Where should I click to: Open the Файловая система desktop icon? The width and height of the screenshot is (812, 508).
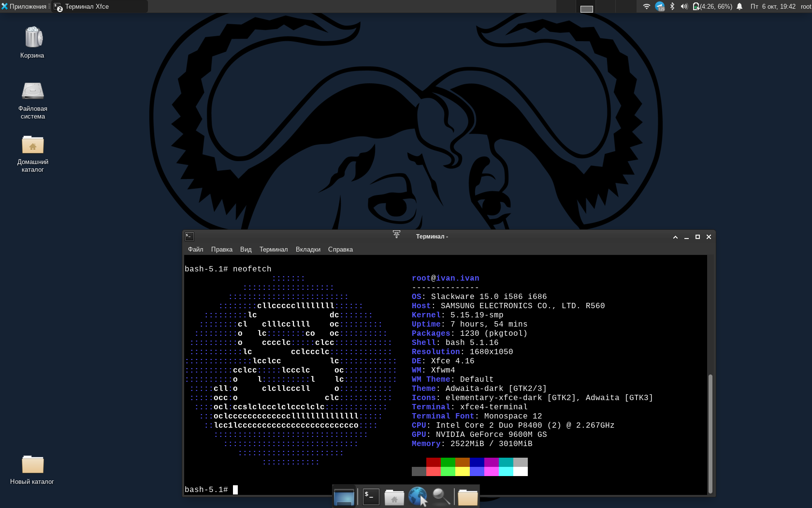pyautogui.click(x=33, y=100)
